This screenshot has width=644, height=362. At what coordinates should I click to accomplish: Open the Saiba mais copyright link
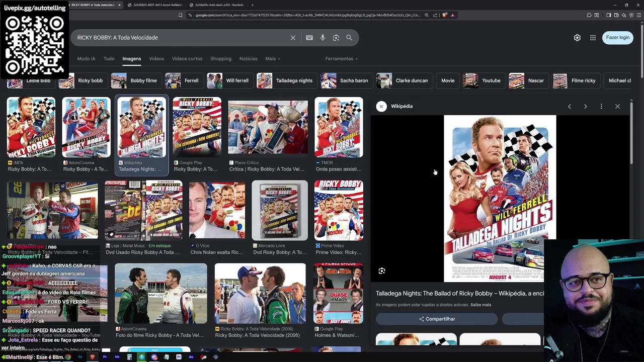pyautogui.click(x=480, y=305)
